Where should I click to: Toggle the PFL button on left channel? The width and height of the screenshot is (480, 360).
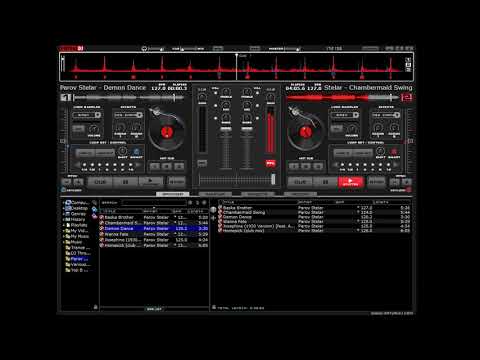202,163
